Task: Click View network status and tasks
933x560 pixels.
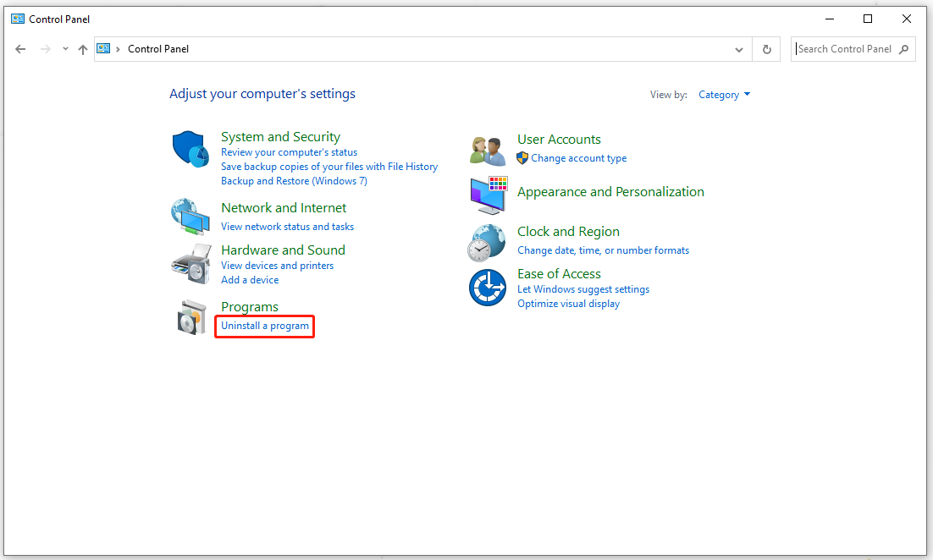Action: 287,227
